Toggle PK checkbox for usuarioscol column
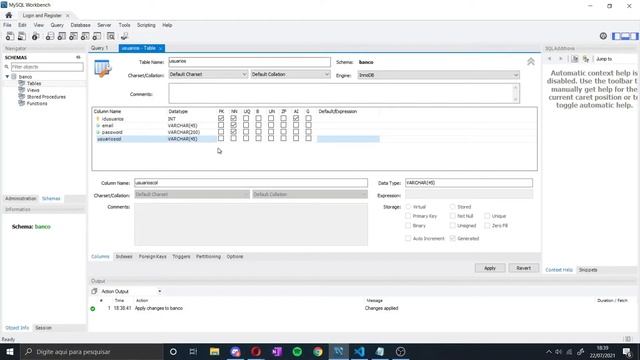 pyautogui.click(x=221, y=138)
